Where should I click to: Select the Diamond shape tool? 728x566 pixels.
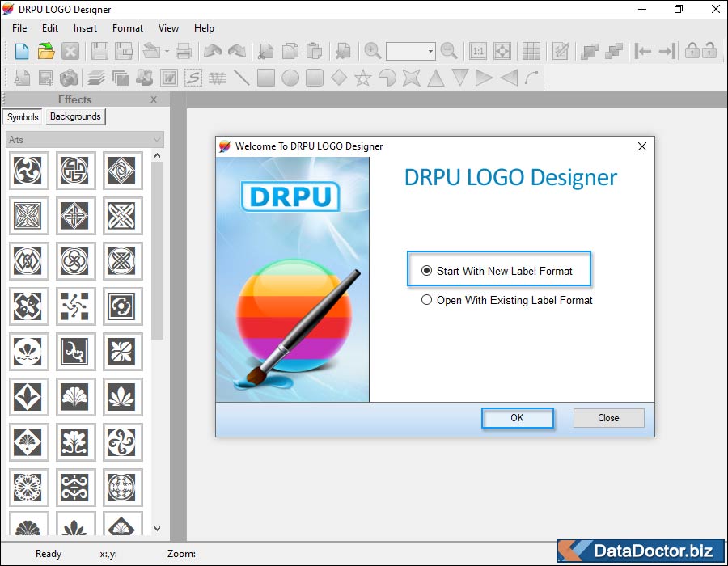coord(339,78)
